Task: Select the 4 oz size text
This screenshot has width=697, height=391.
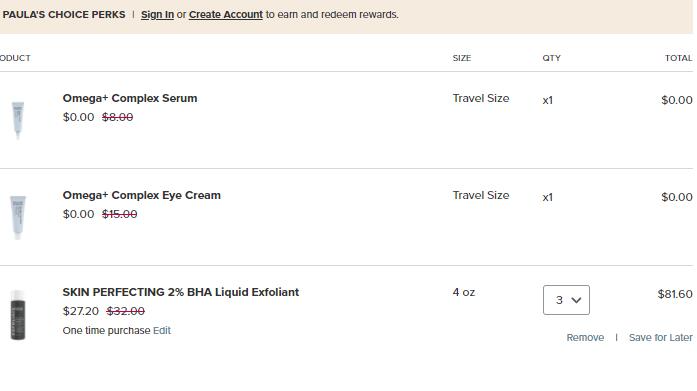Action: 464,292
